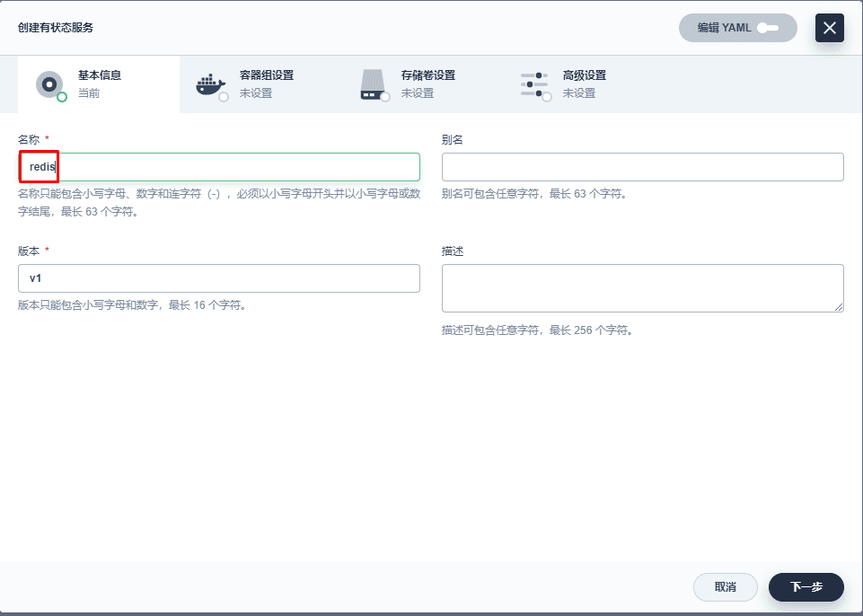The image size is (863, 616).
Task: Click the hint 描述可包含任意字符，最长 256 个字符。
Action: tap(538, 330)
